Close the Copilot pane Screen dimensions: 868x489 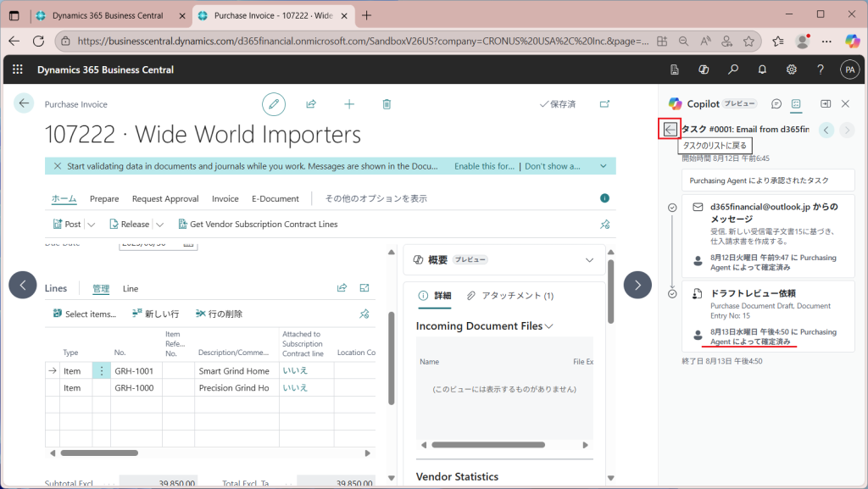[x=845, y=103]
